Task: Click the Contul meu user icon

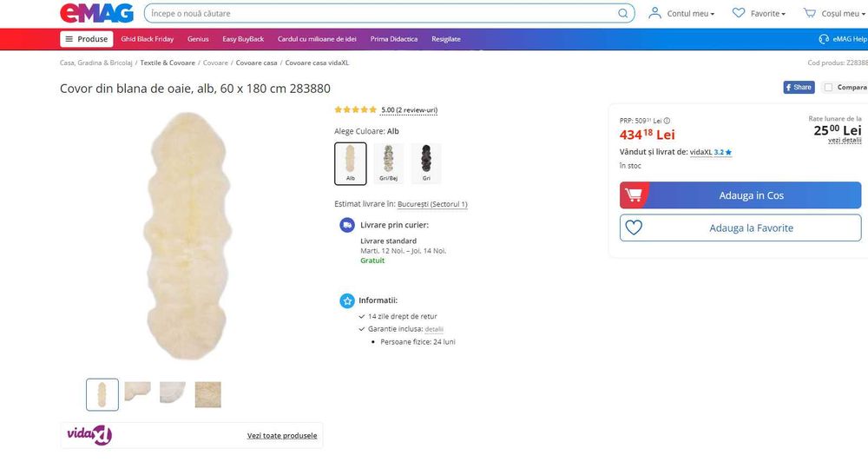Action: point(654,14)
